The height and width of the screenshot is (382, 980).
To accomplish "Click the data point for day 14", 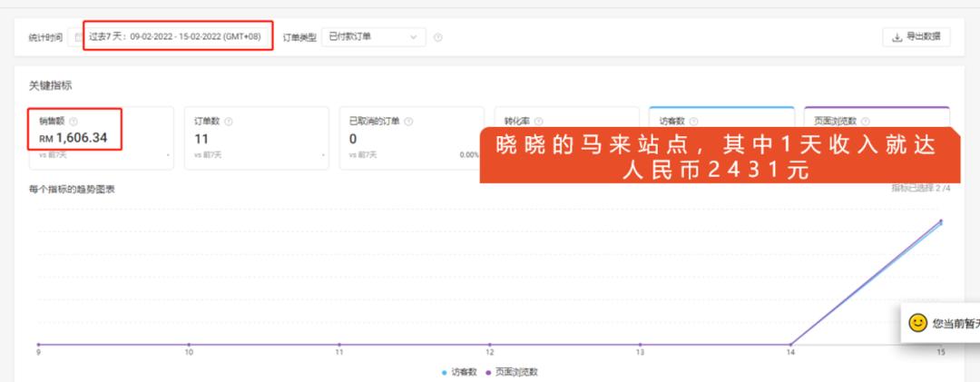I will tap(790, 344).
